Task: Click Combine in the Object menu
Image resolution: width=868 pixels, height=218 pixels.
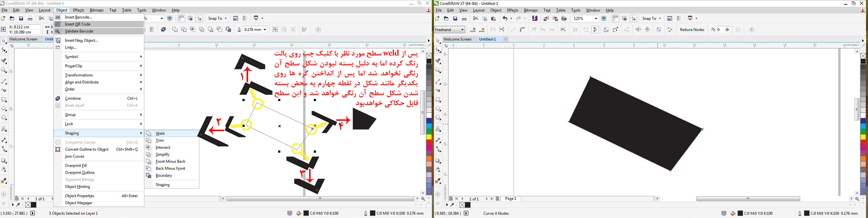Action: click(x=99, y=98)
